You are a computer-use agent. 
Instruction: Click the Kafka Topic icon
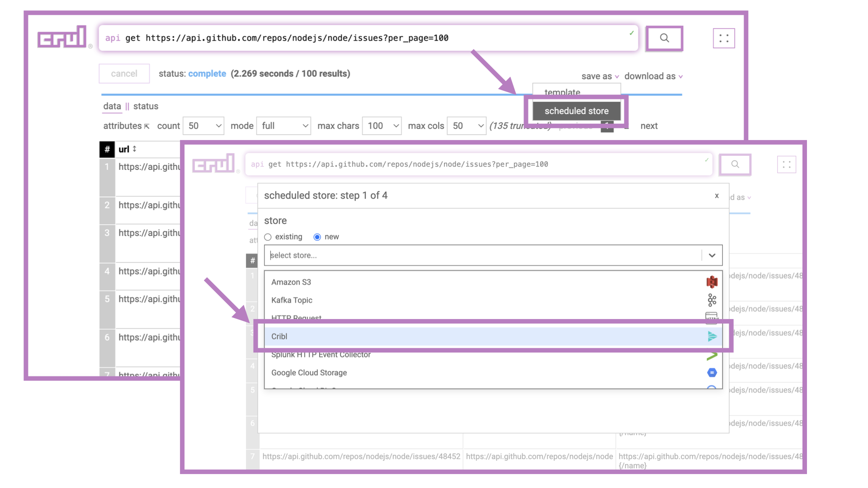click(x=712, y=300)
